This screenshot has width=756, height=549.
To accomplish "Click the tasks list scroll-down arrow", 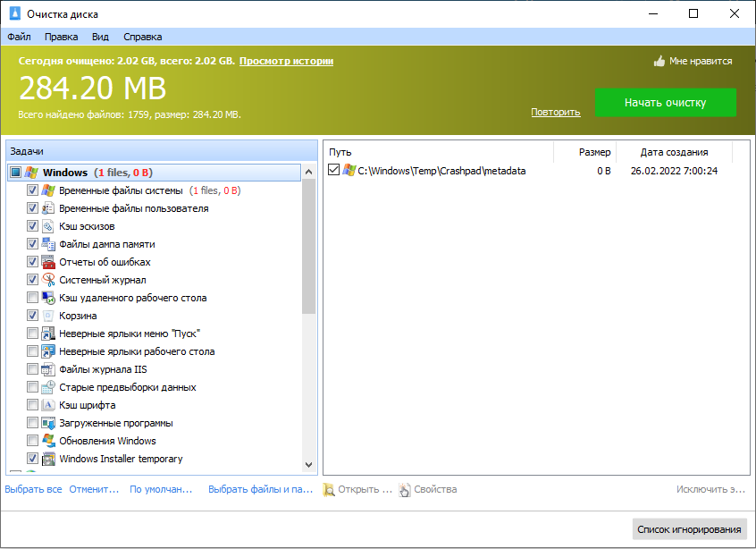I will (308, 465).
